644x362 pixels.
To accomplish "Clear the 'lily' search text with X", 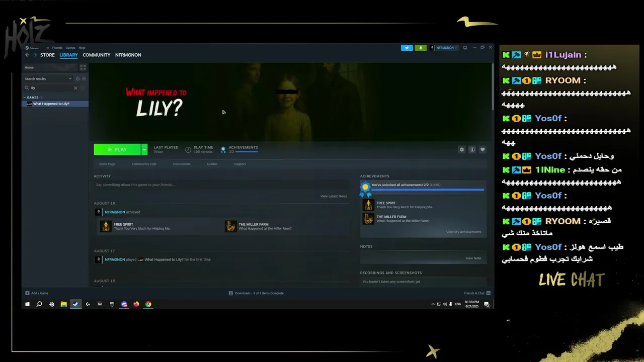I will coord(76,88).
